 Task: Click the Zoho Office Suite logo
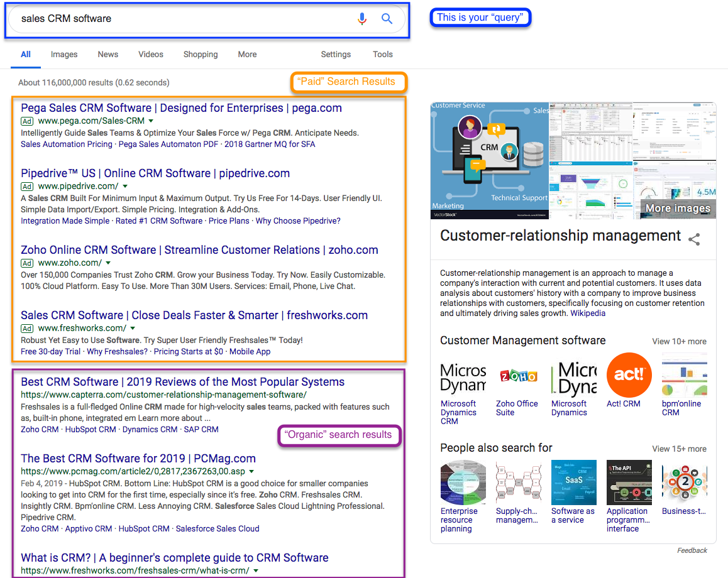click(x=518, y=376)
